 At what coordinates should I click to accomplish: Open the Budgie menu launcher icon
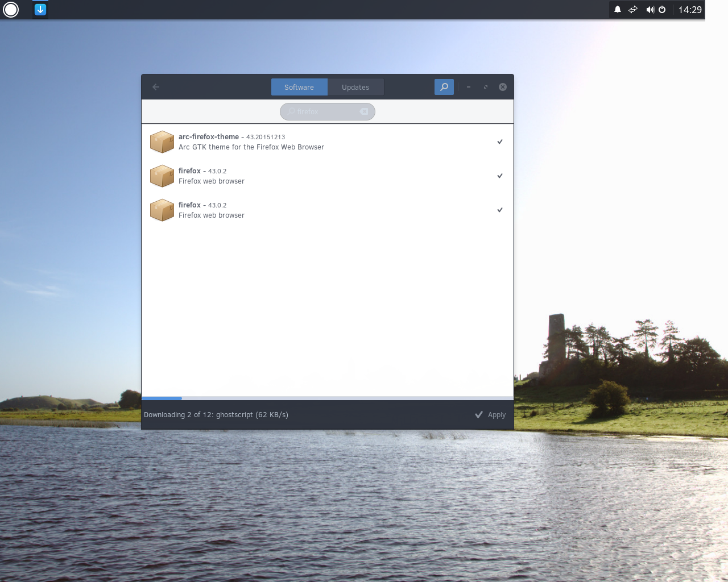coord(11,10)
